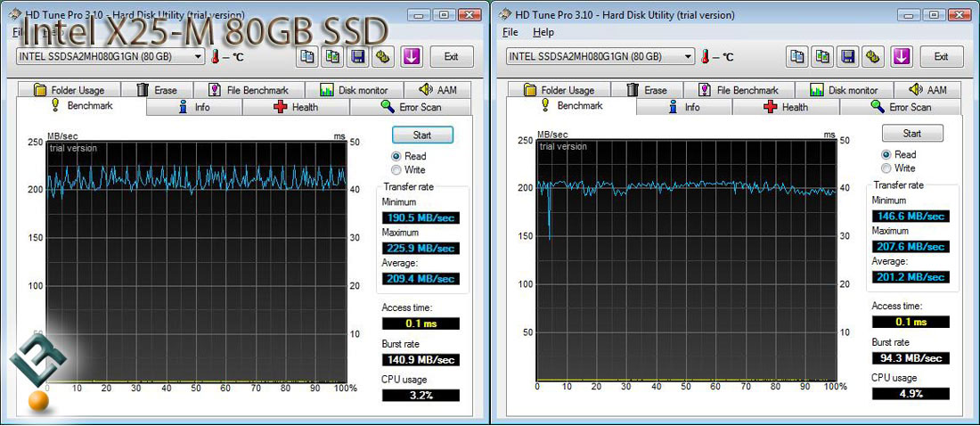980x426 pixels.
Task: Open the drive selection dropdown in left window
Action: pos(198,56)
